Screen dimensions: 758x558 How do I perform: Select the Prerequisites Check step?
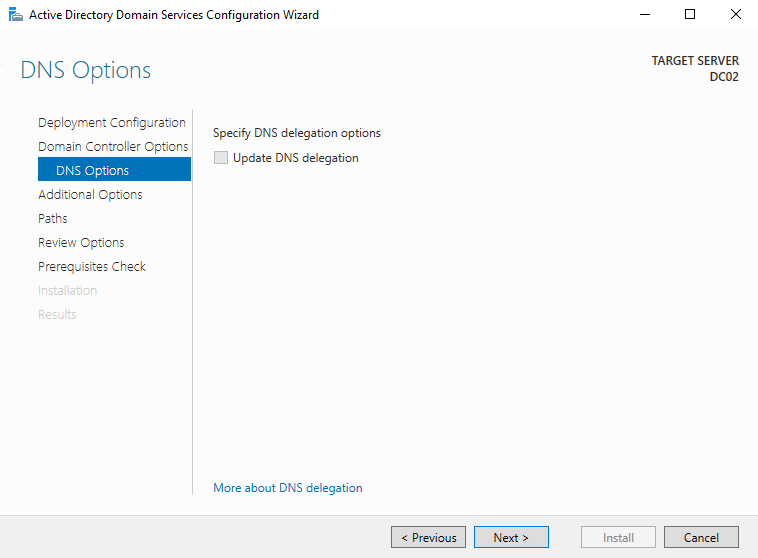(92, 267)
